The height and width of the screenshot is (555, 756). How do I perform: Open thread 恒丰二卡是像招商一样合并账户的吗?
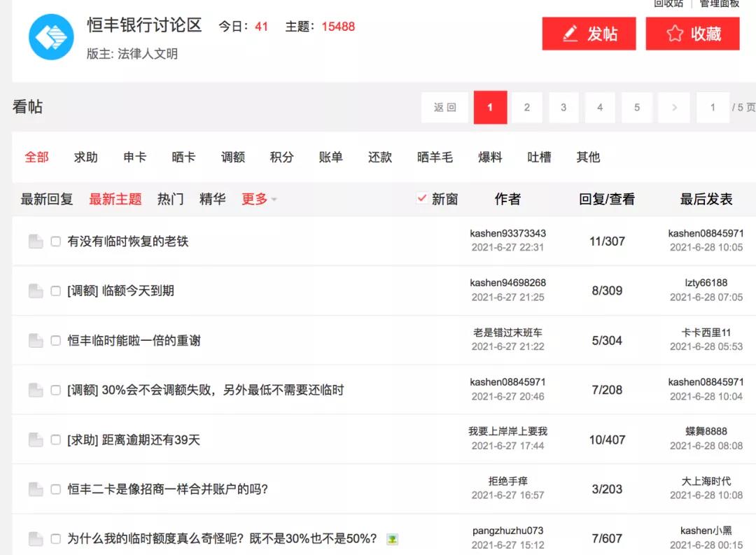click(167, 489)
